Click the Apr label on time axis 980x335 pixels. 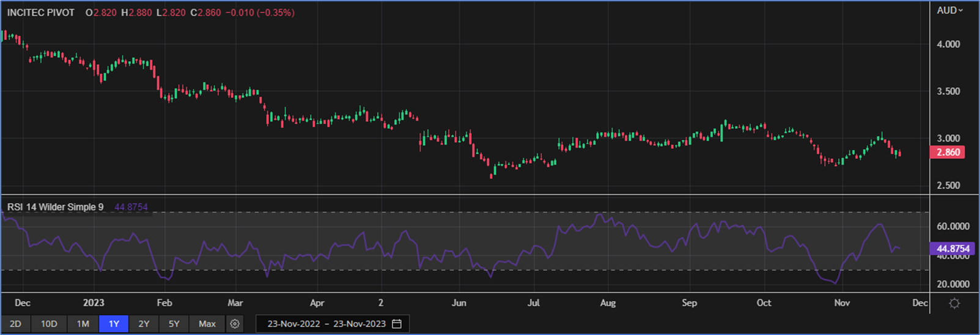click(317, 303)
